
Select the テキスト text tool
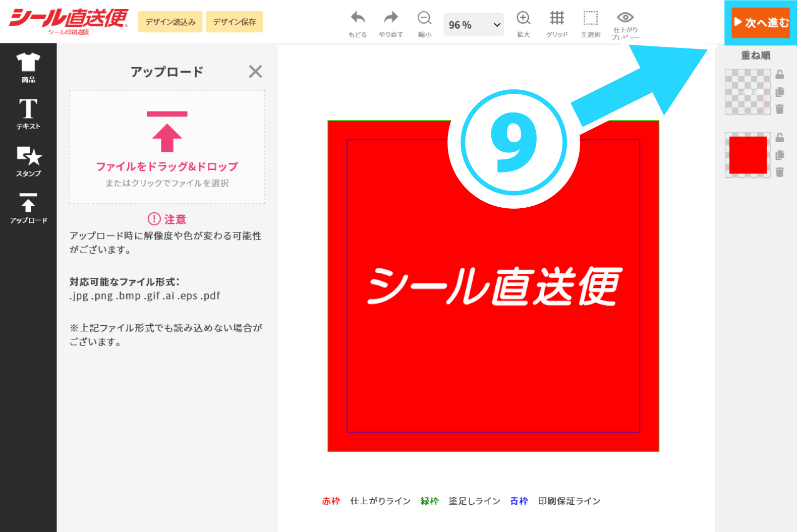(x=28, y=114)
